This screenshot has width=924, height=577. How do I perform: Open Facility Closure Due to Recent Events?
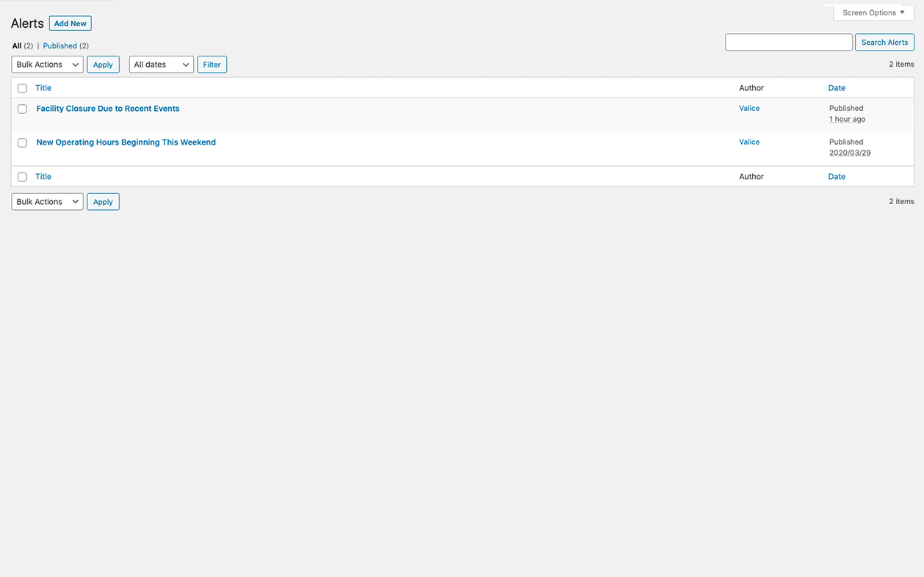(108, 109)
